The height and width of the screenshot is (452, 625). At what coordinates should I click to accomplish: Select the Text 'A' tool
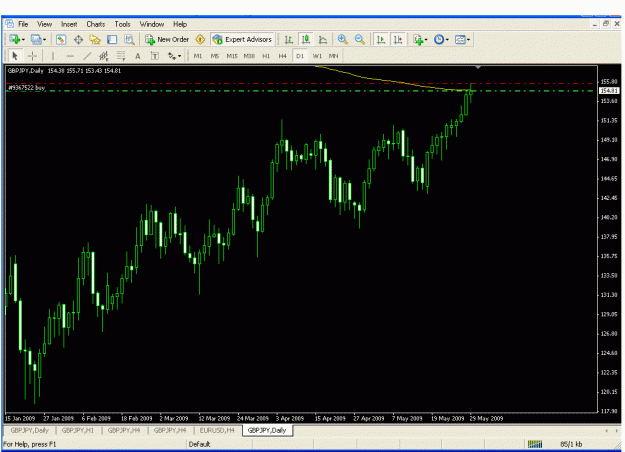click(x=138, y=56)
